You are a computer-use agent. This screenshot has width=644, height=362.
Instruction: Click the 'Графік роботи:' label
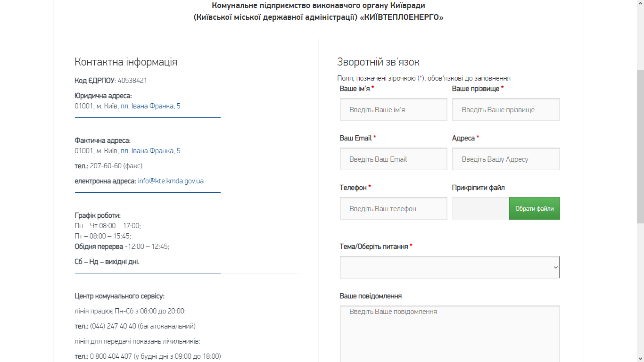pyautogui.click(x=98, y=215)
